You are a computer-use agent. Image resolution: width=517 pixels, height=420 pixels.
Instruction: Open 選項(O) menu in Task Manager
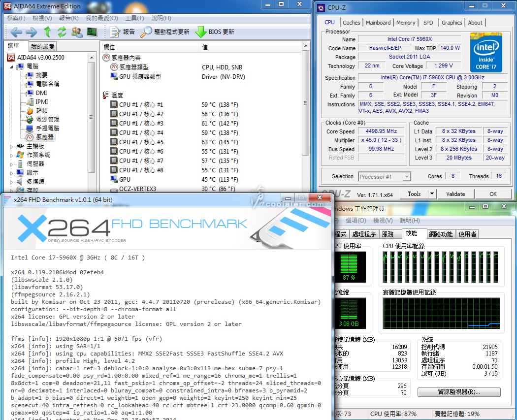356,220
